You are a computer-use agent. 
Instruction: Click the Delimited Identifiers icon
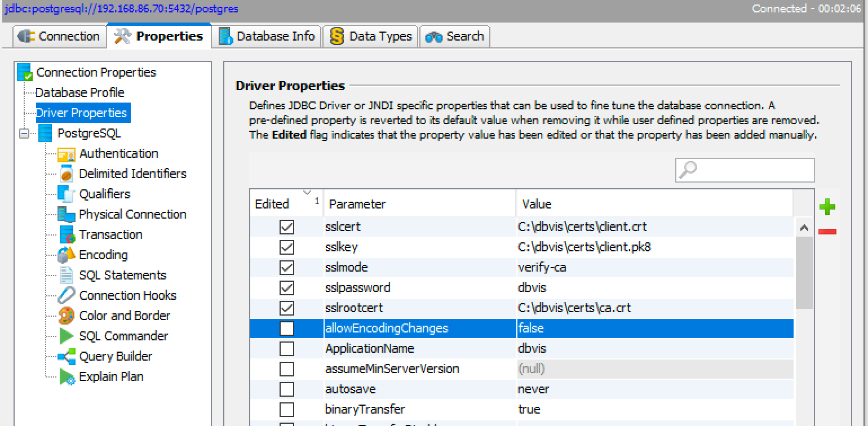point(67,174)
